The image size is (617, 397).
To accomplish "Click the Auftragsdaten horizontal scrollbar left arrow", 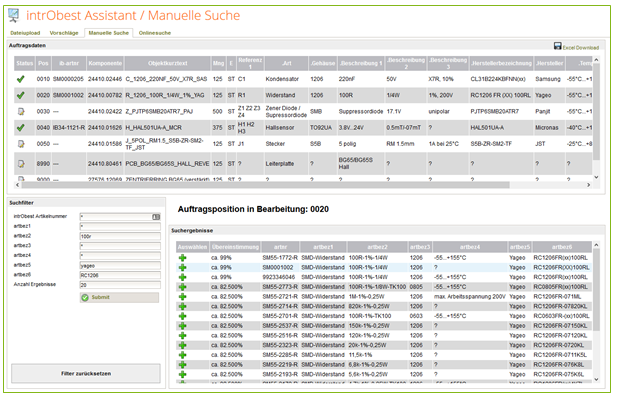I will [17, 185].
